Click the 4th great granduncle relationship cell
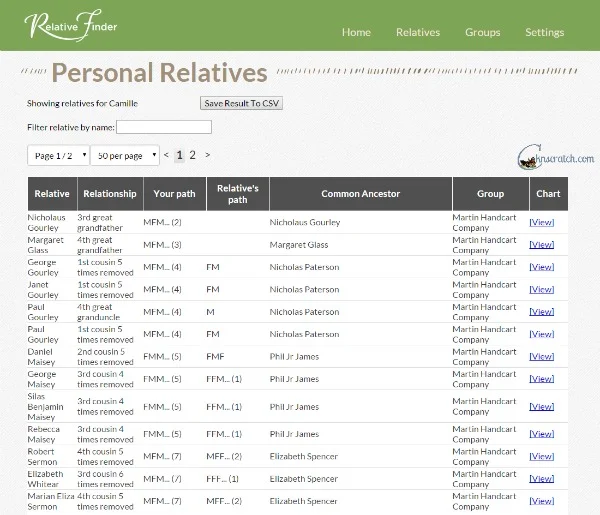Viewport: 600px width, 515px height. click(x=98, y=312)
